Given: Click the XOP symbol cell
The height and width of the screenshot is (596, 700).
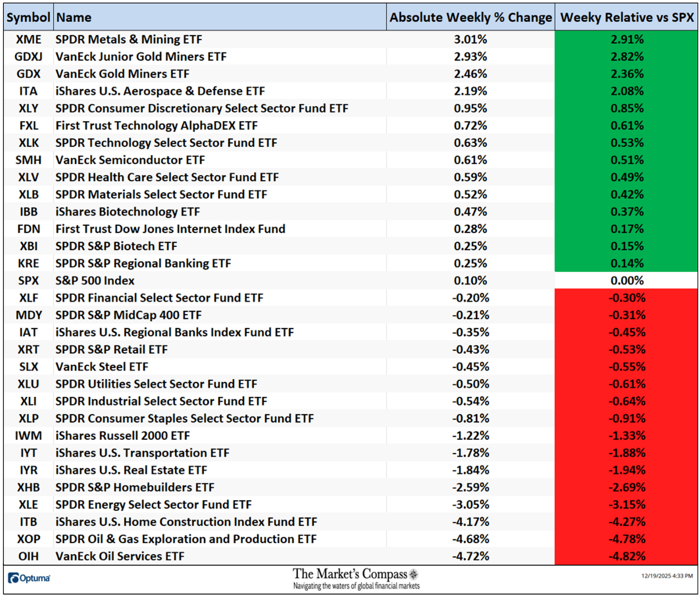Looking at the screenshot, I should pyautogui.click(x=28, y=539).
